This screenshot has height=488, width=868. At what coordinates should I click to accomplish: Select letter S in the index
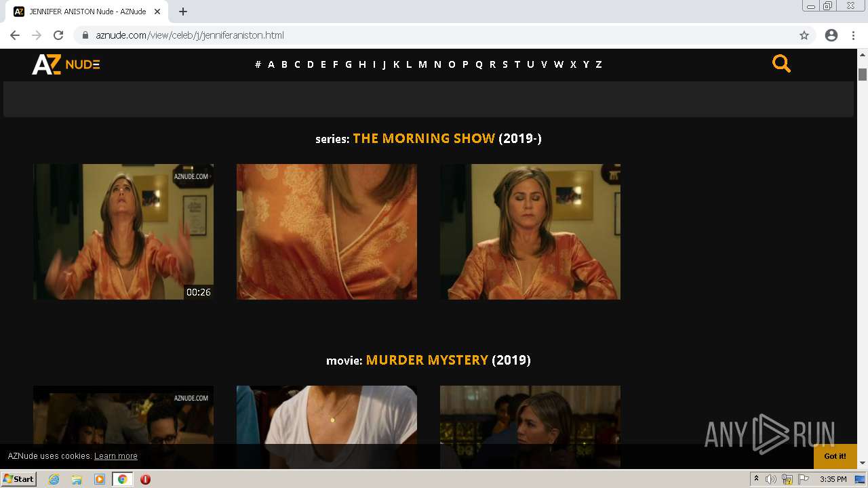pos(505,64)
